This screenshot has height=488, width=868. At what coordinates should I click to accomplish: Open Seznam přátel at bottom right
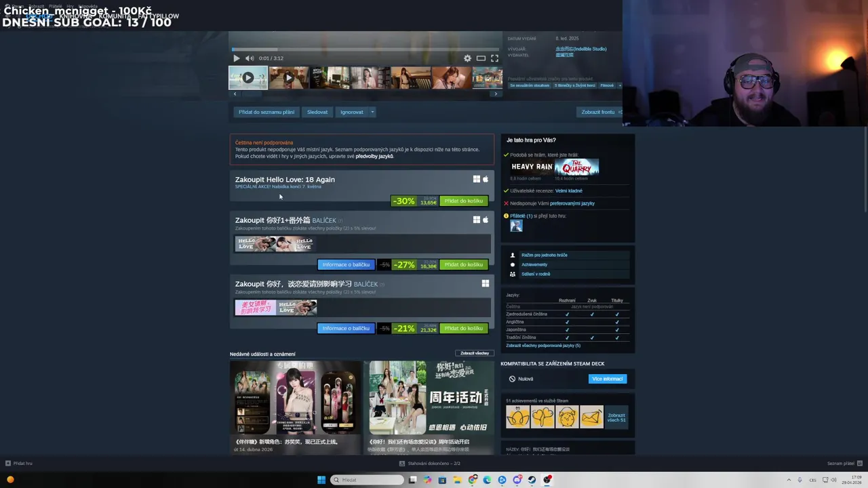pyautogui.click(x=844, y=464)
